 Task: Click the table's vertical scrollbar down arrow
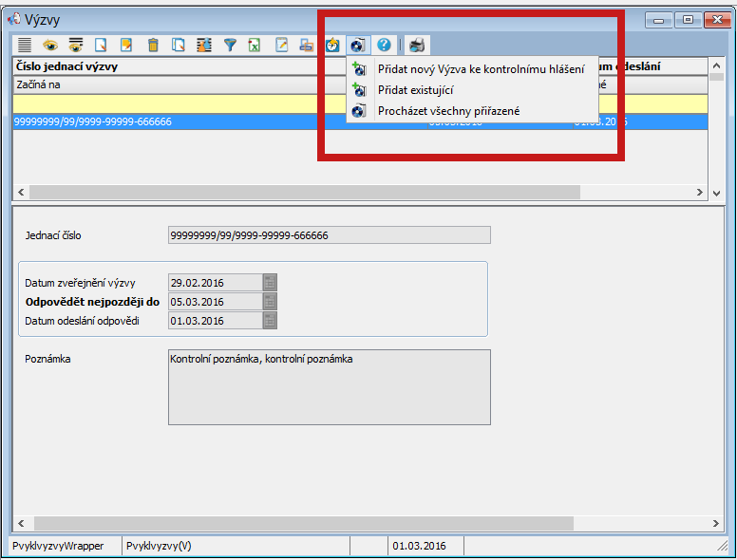point(717,193)
